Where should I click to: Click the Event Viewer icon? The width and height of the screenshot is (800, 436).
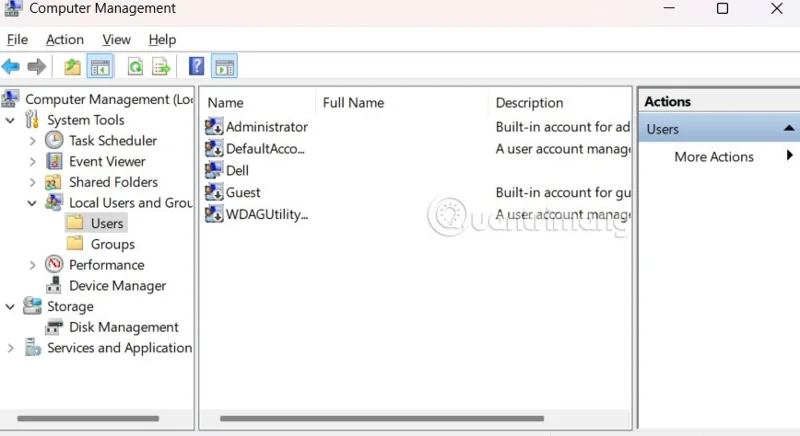pyautogui.click(x=54, y=161)
